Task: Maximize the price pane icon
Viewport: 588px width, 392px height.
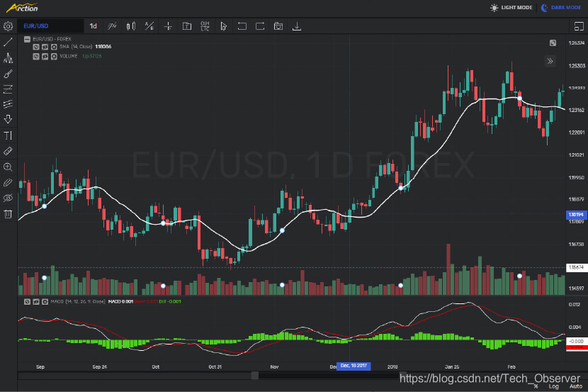Action: [x=553, y=43]
